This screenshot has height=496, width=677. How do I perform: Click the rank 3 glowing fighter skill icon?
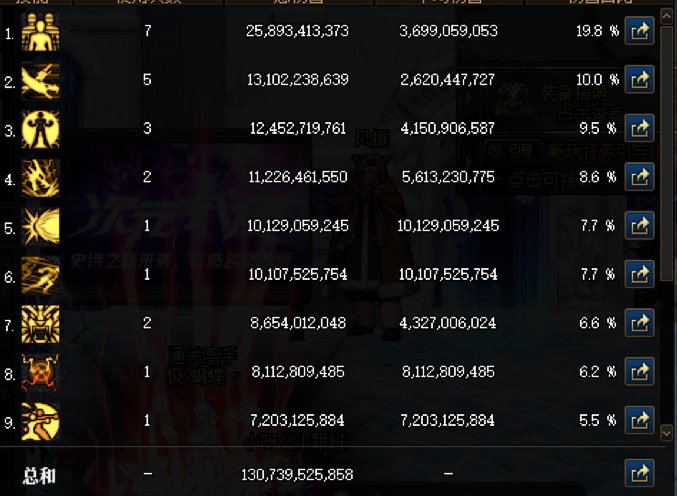tap(41, 130)
